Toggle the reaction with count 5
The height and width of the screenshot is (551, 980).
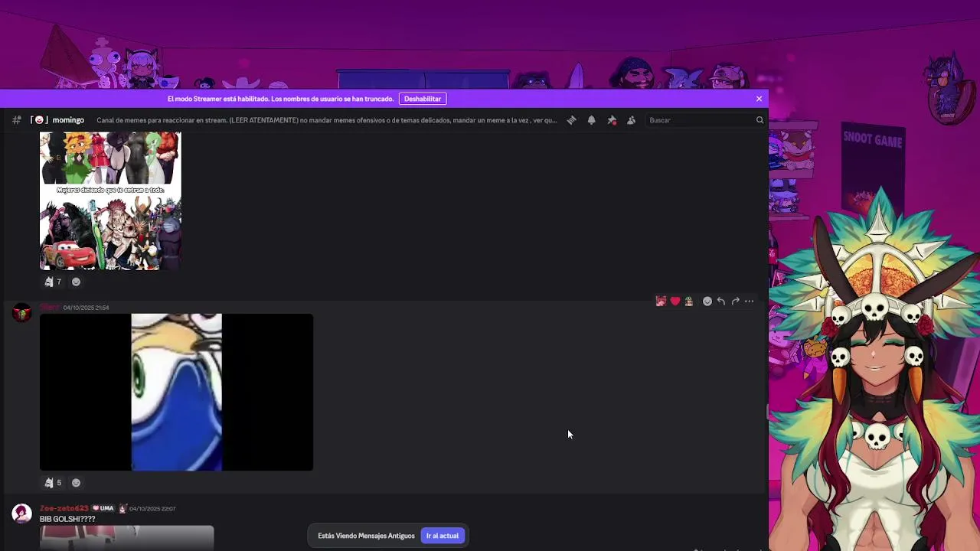click(53, 483)
